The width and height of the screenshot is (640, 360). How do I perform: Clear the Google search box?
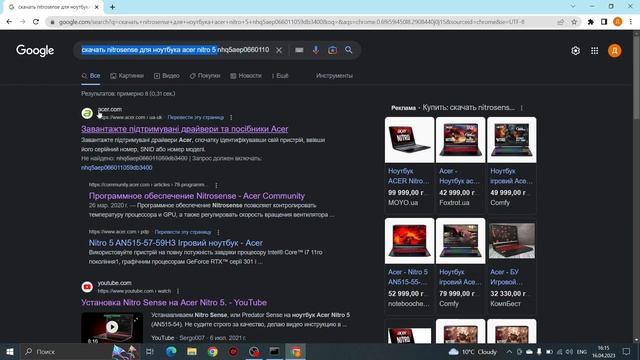279,50
